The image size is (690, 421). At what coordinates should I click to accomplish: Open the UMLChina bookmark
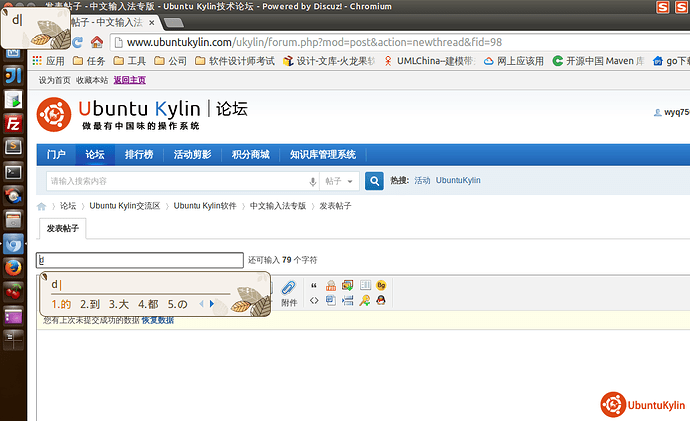coord(429,61)
